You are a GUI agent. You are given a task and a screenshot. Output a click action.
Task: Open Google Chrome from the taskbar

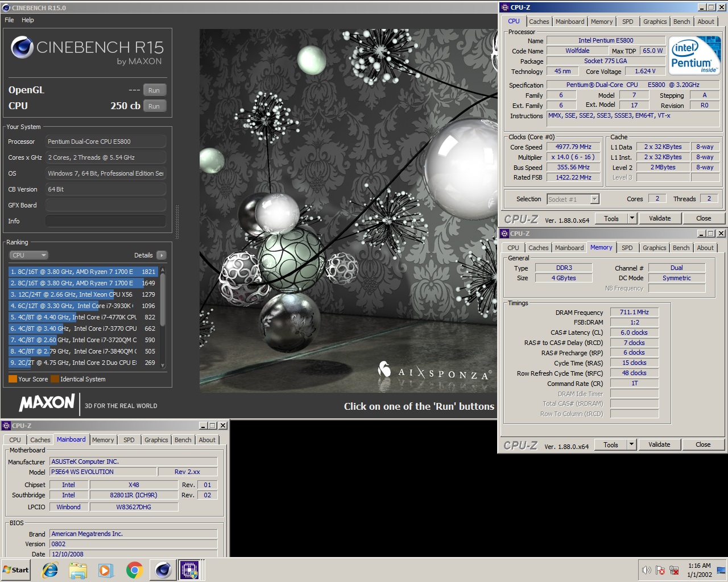click(135, 569)
